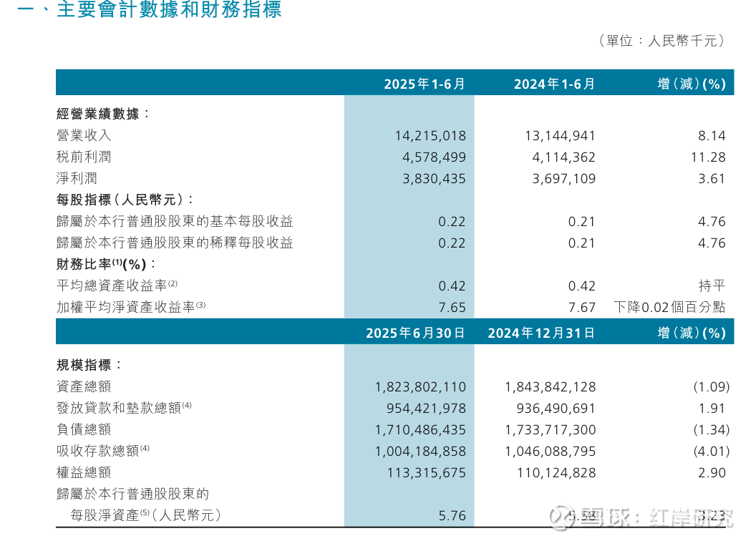Click the change value (1.09)
The width and height of the screenshot is (756, 541).
pos(712,387)
